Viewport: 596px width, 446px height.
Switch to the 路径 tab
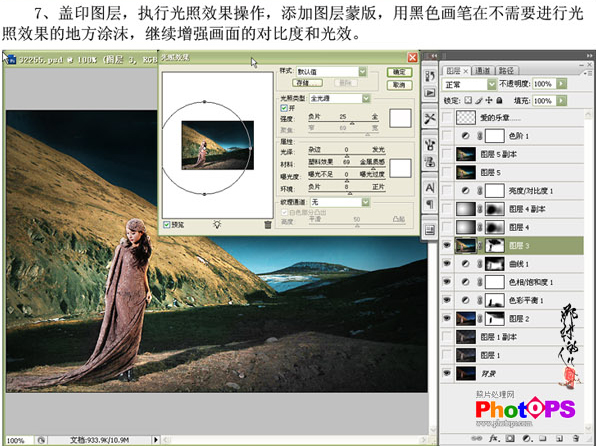click(506, 71)
